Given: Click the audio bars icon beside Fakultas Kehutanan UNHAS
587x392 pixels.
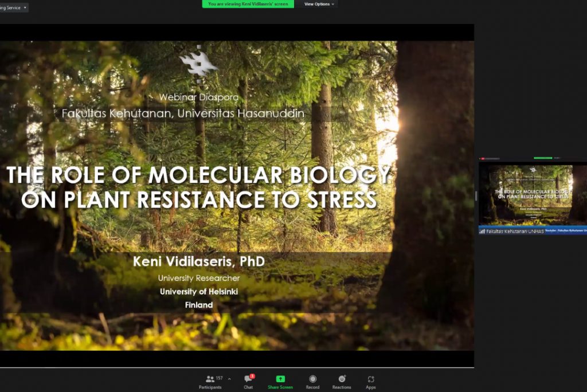Looking at the screenshot, I should click(x=483, y=230).
